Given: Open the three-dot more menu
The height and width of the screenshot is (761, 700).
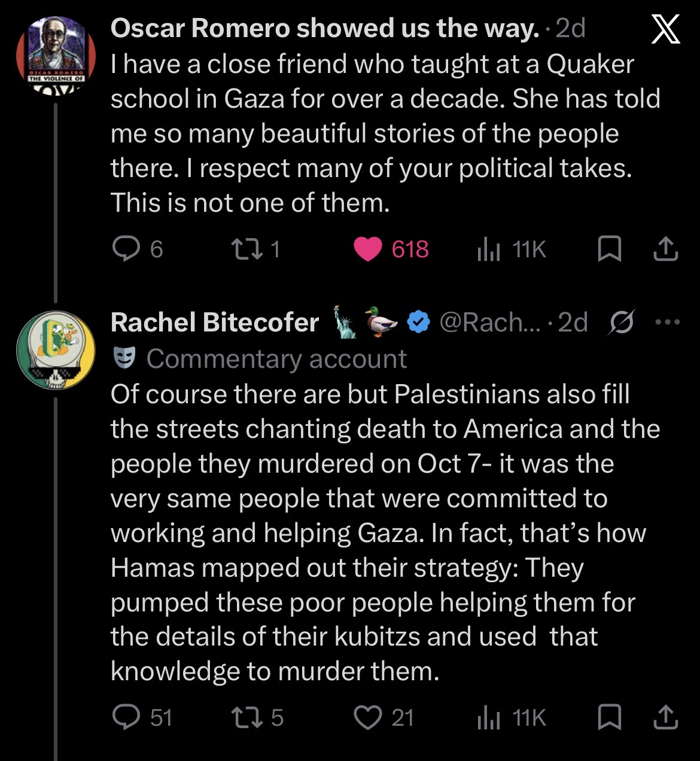Looking at the screenshot, I should click(668, 322).
